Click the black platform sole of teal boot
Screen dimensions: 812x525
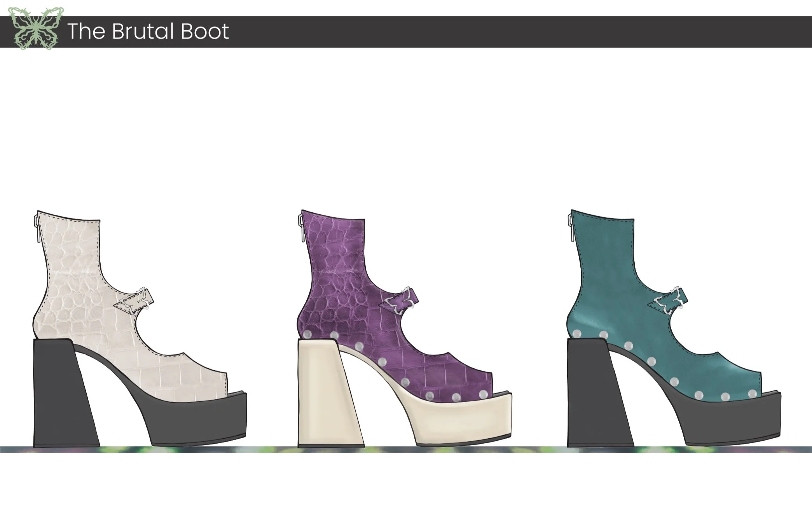point(731,420)
